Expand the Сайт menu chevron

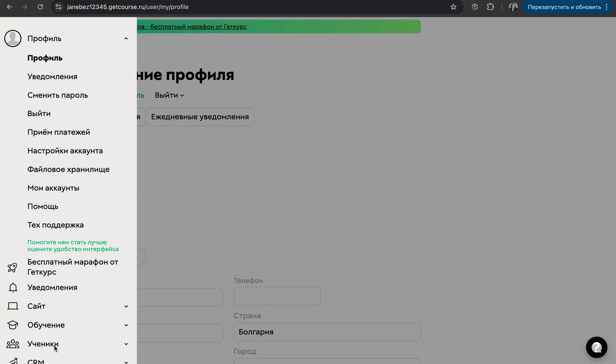(x=126, y=306)
